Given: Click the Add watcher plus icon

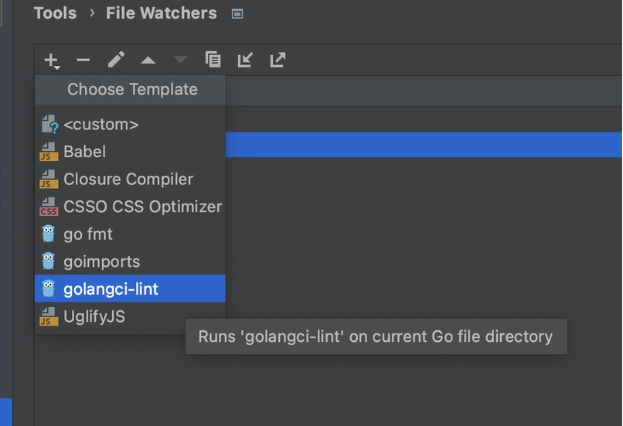Looking at the screenshot, I should coord(52,61).
